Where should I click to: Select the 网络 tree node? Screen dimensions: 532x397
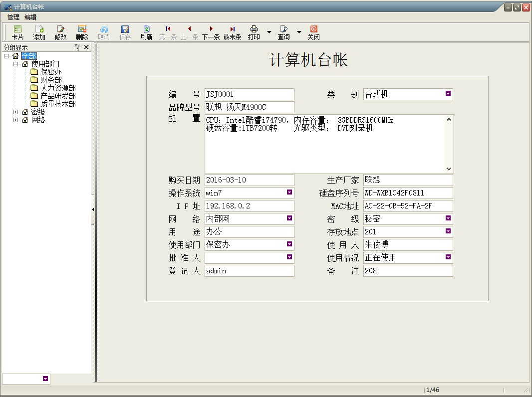coord(38,120)
